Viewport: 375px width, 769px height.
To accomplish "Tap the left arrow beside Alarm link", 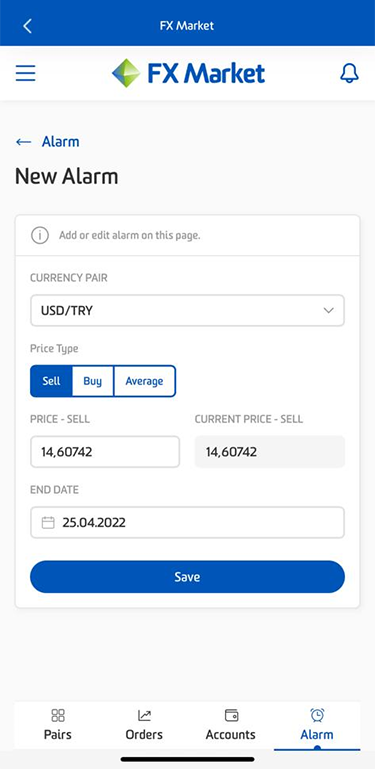I will (24, 142).
